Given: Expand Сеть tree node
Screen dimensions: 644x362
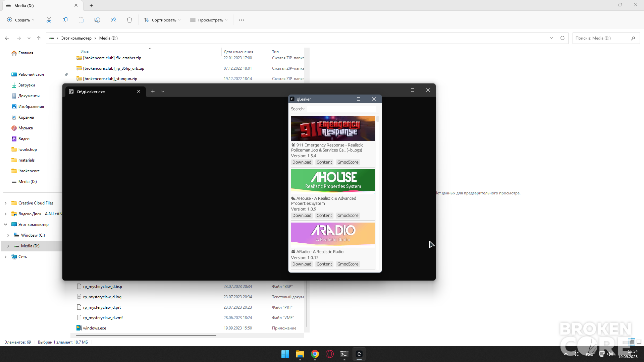Looking at the screenshot, I should pyautogui.click(x=5, y=257).
